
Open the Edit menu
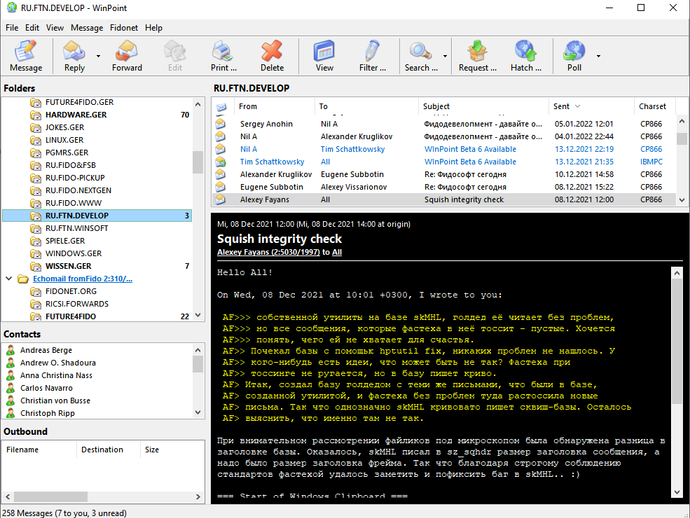pyautogui.click(x=32, y=28)
